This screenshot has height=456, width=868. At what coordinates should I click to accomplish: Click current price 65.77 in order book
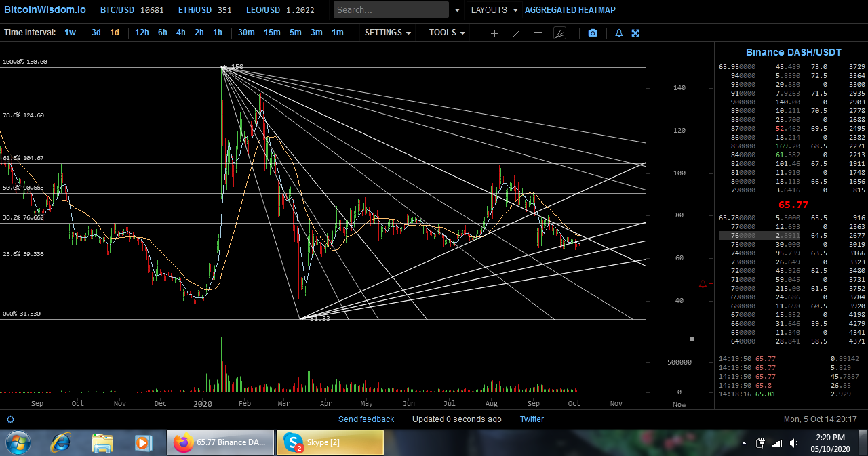click(x=793, y=205)
